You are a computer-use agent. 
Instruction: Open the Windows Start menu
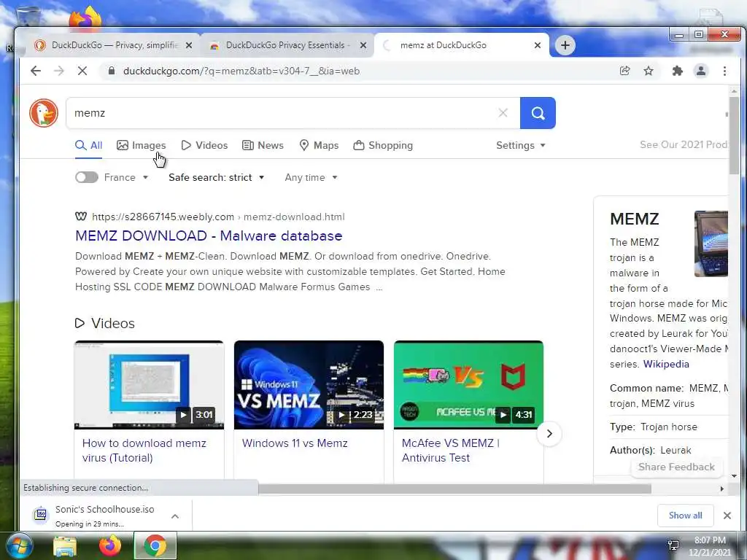tap(19, 545)
